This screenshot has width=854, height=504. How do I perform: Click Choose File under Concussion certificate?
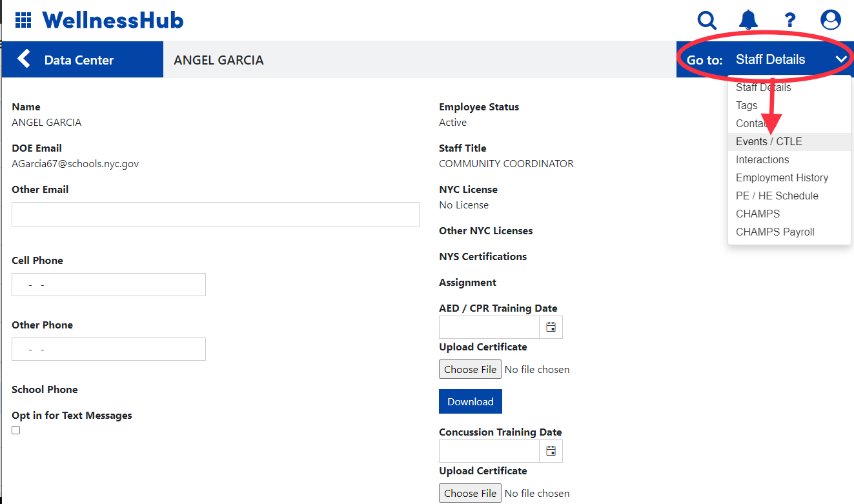point(470,493)
